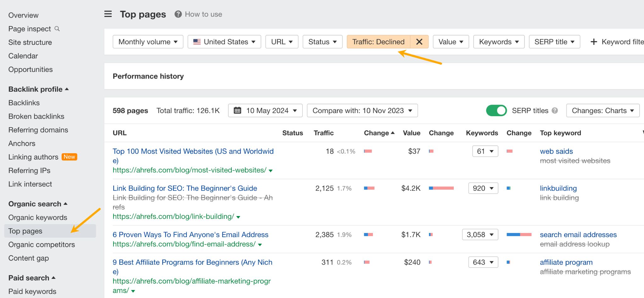Open the calendar icon in the date picker
Screen dimensions: 644x298
pyautogui.click(x=238, y=110)
